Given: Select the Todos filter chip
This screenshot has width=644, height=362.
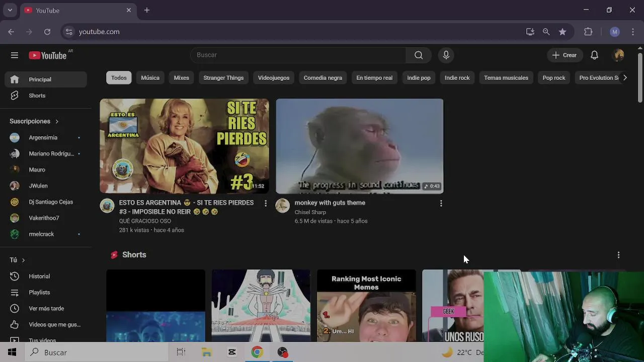Looking at the screenshot, I should tap(119, 78).
